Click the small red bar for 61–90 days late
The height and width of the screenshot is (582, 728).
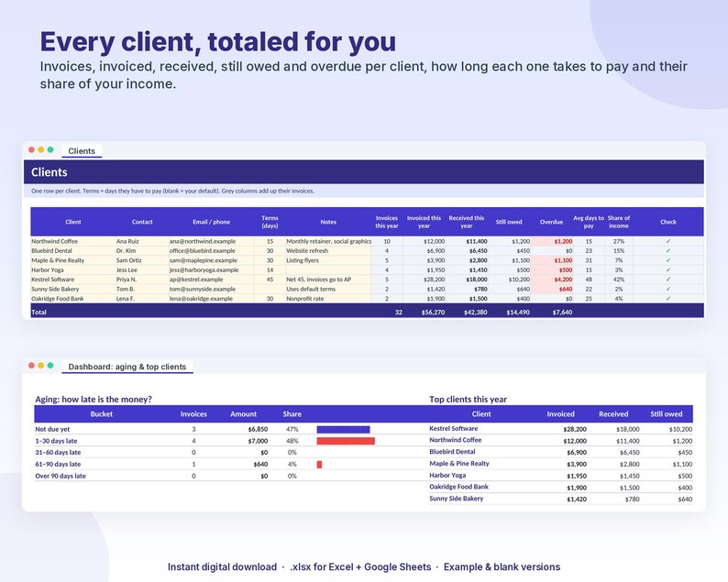(319, 464)
